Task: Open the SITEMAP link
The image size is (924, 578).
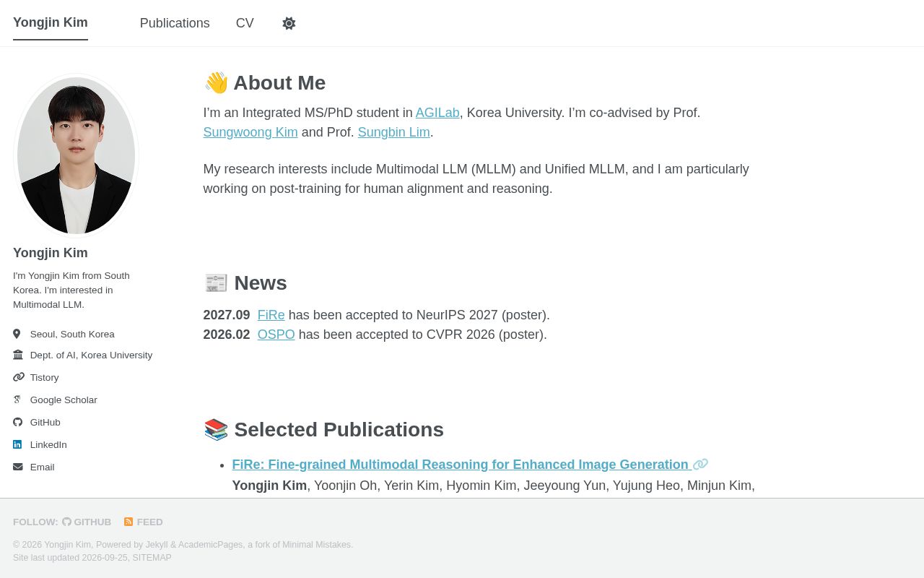Action: [x=152, y=558]
